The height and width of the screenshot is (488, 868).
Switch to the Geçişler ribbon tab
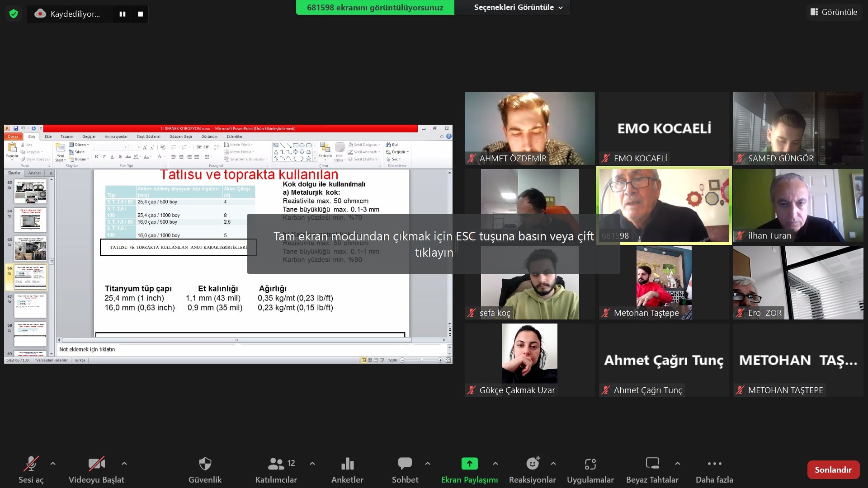point(89,136)
